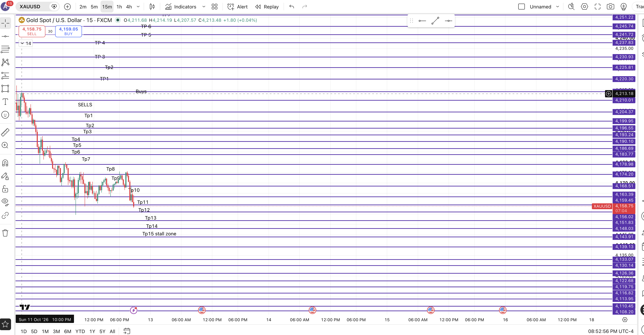
Task: Open the Indicators dialog
Action: 181,7
